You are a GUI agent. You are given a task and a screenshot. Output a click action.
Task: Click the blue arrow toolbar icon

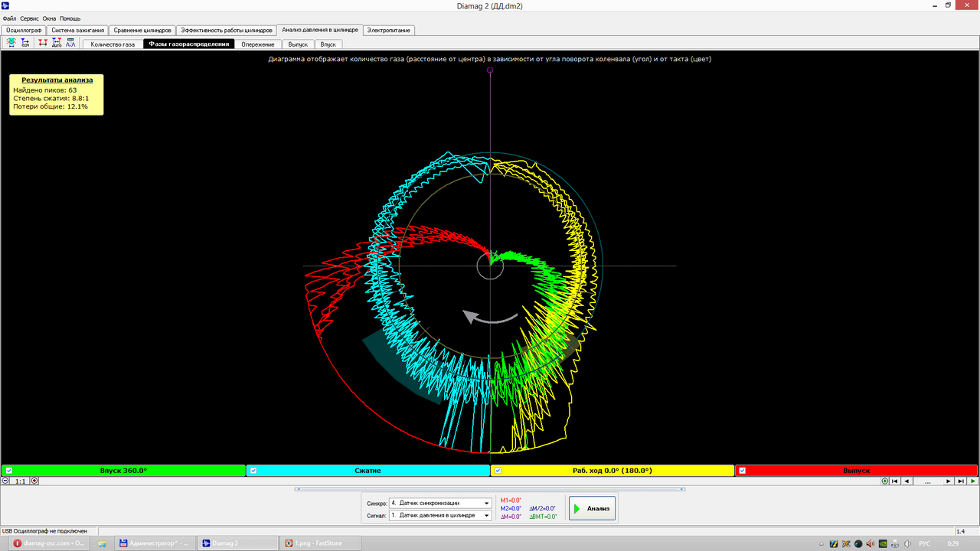point(25,44)
